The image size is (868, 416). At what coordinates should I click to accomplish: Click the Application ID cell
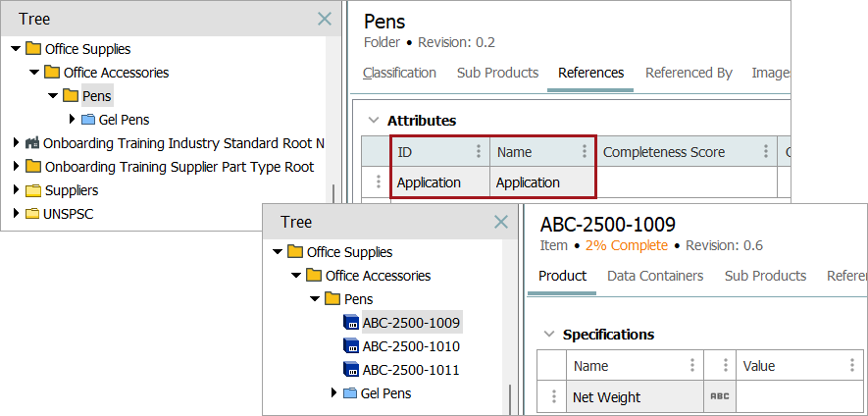[440, 182]
